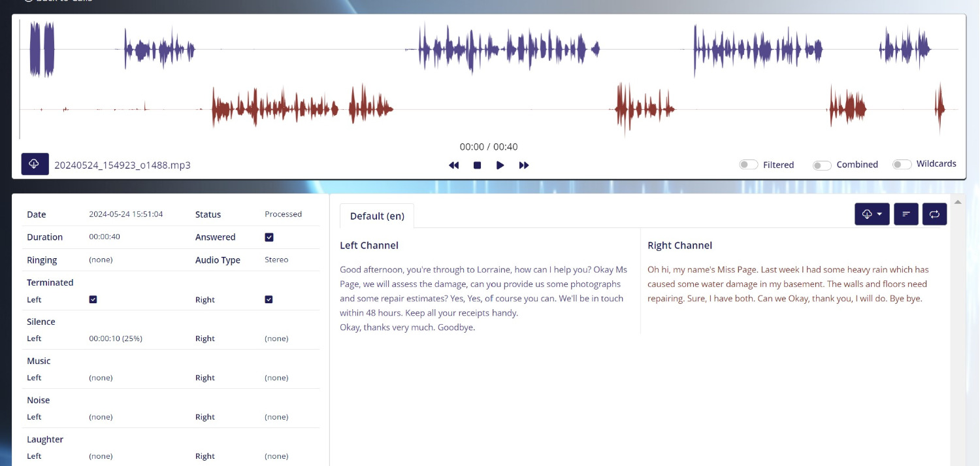This screenshot has height=466, width=980.
Task: Turn on the Combined toggle
Action: pos(821,165)
